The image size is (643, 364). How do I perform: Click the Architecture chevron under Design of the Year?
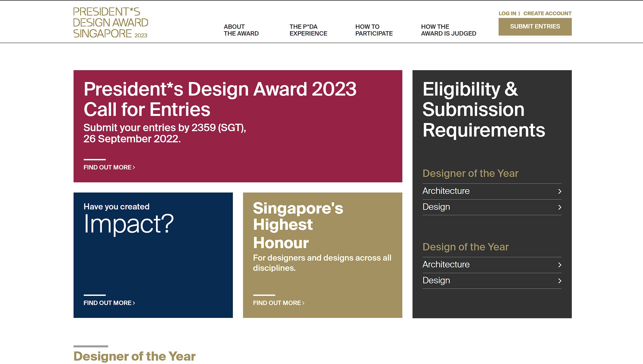(560, 265)
